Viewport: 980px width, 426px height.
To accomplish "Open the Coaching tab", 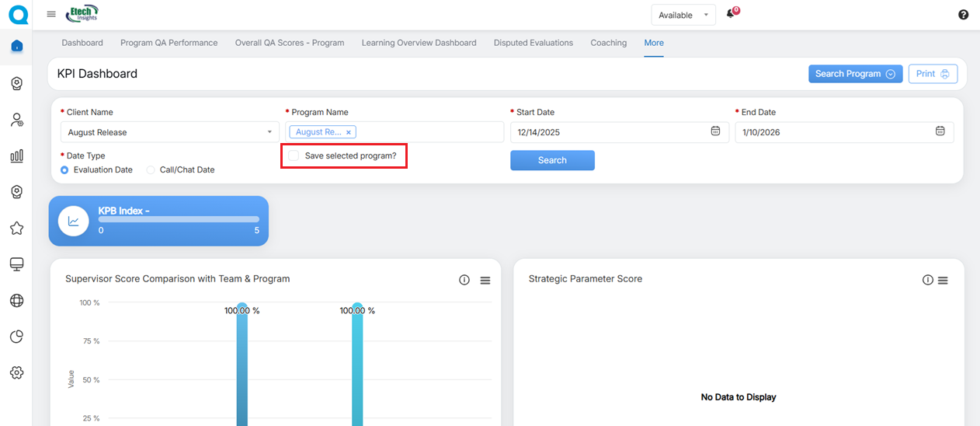I will [608, 43].
